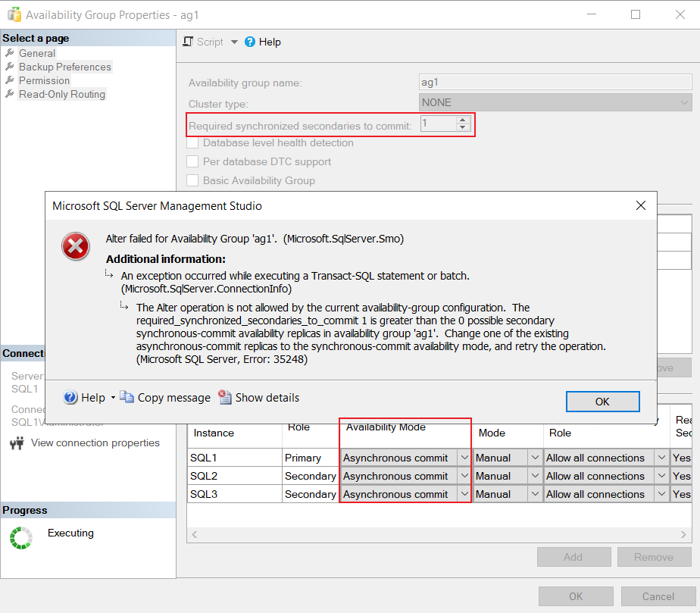Select the SQL3 instance cell
The image size is (700, 613).
pyautogui.click(x=235, y=494)
